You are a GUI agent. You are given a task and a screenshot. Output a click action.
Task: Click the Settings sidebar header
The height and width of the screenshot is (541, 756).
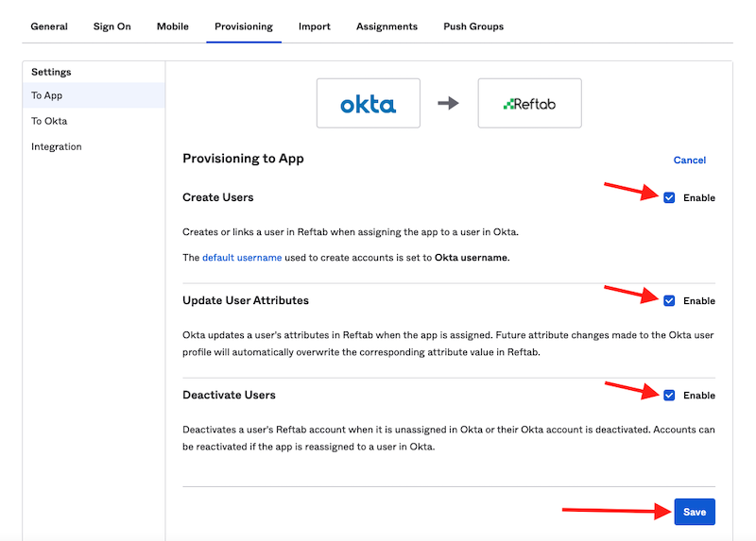coord(51,72)
